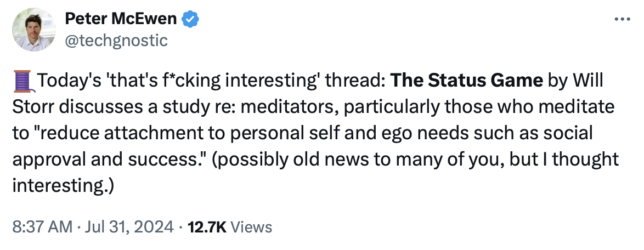Open the @techgnostic handle link
Viewport: 644px width, 250px height.
pyautogui.click(x=116, y=40)
